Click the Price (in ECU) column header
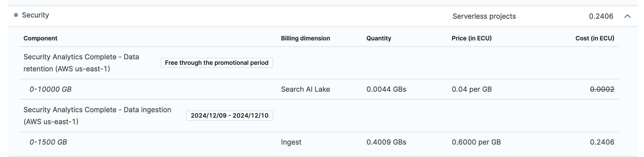The height and width of the screenshot is (157, 644). pos(472,38)
